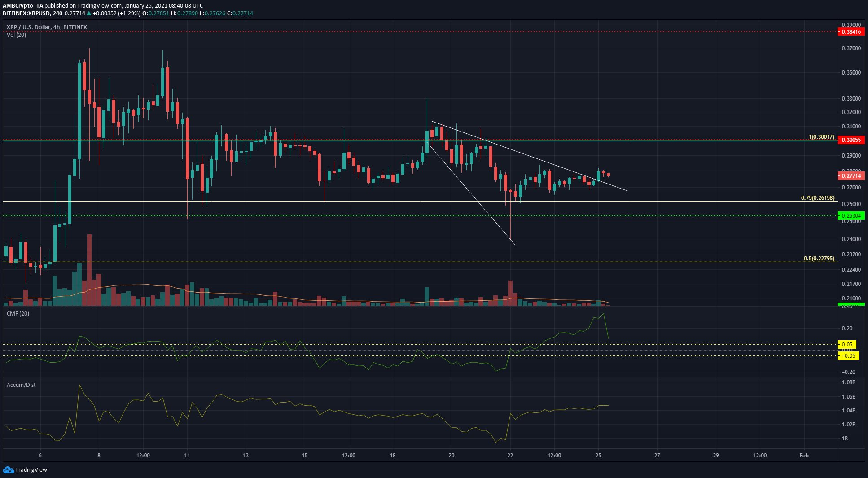The image size is (868, 478).
Task: Click the Accum/Dist indicator label
Action: (21, 385)
